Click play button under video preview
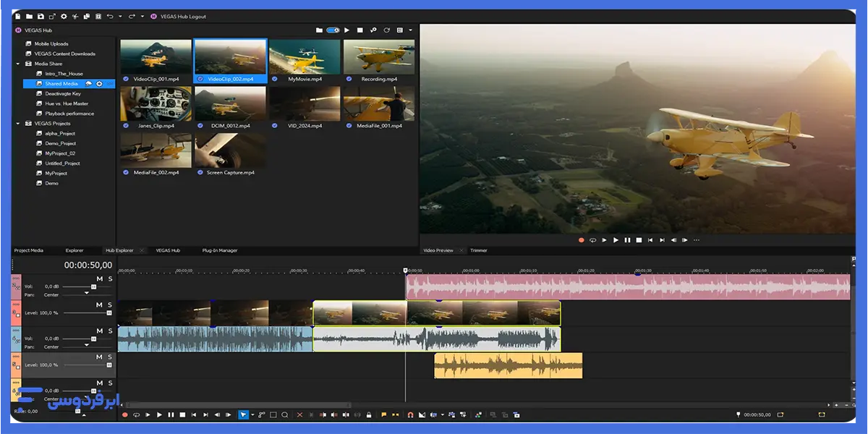 tap(616, 240)
